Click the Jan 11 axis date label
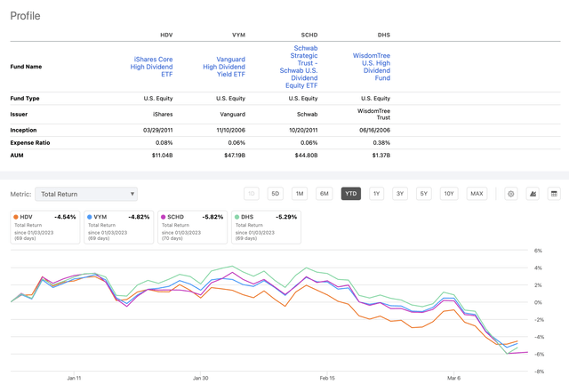 74,378
